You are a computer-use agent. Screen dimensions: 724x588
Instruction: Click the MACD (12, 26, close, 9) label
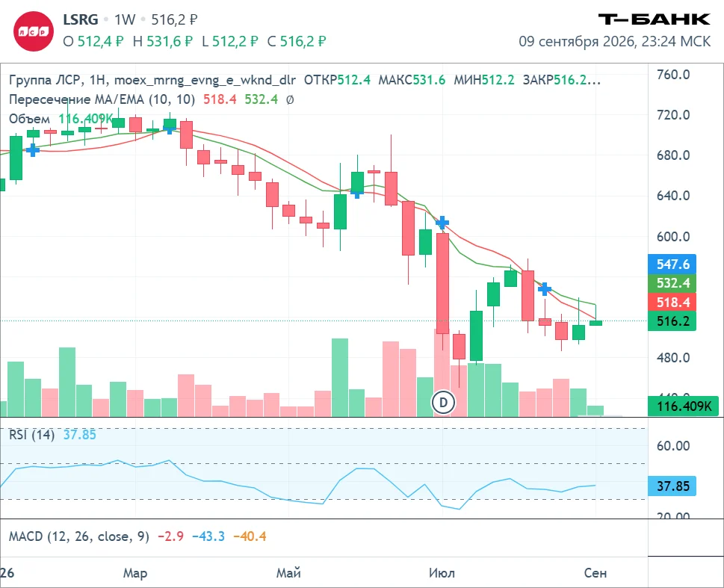pos(79,536)
